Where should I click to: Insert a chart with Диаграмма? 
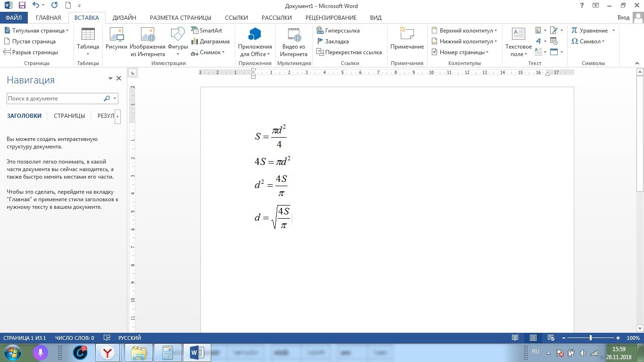[210, 41]
